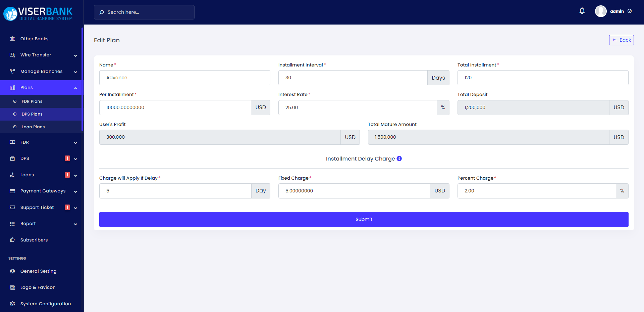This screenshot has width=644, height=312.
Task: Click the Wire Transfer icon
Action: (12, 55)
